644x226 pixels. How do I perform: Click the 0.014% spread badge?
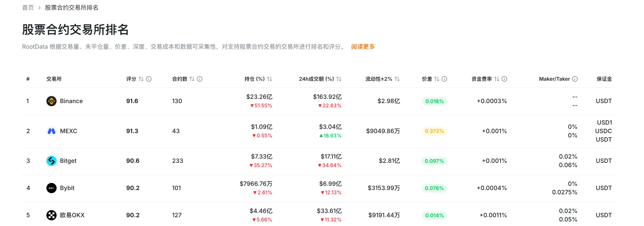pyautogui.click(x=434, y=216)
